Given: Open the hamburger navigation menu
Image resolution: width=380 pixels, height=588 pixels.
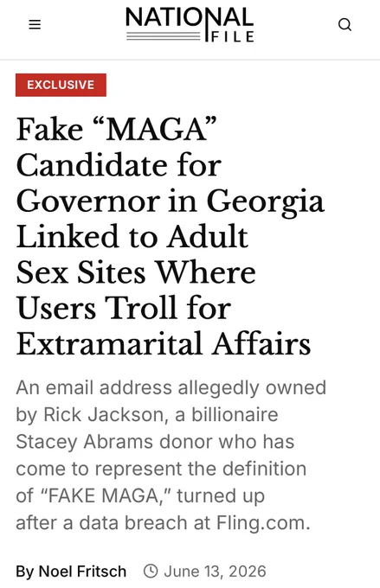Looking at the screenshot, I should click(35, 25).
